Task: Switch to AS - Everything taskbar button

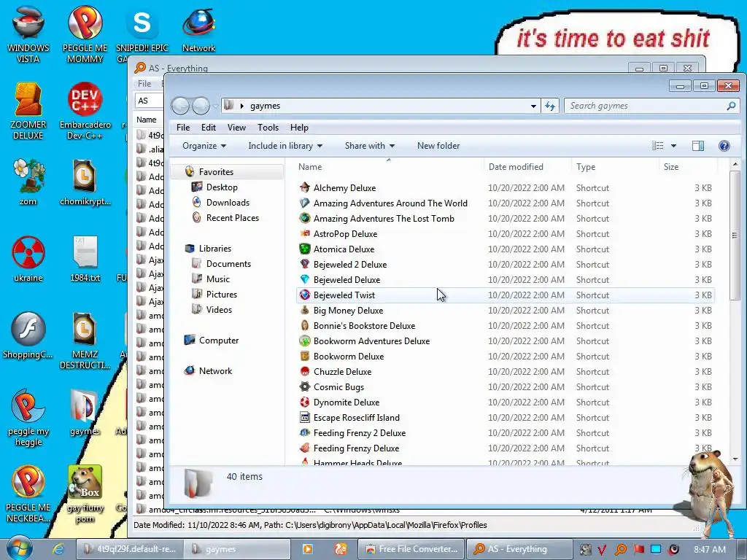Action: pyautogui.click(x=519, y=548)
